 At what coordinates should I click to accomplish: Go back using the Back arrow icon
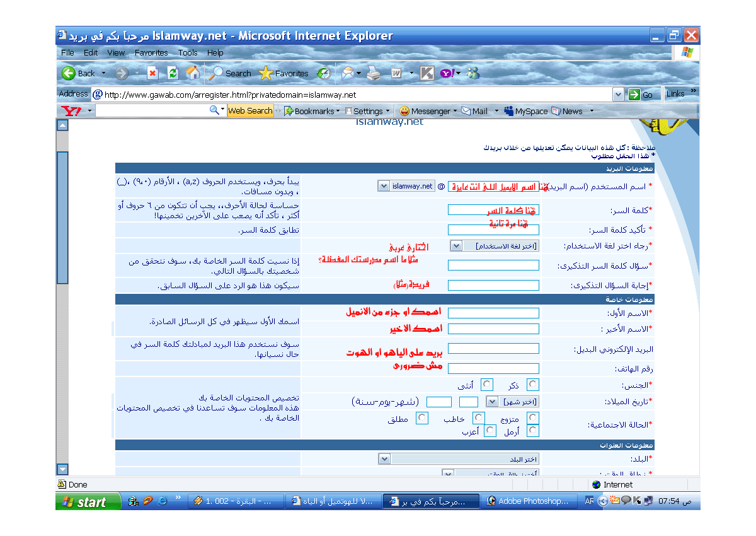(69, 73)
